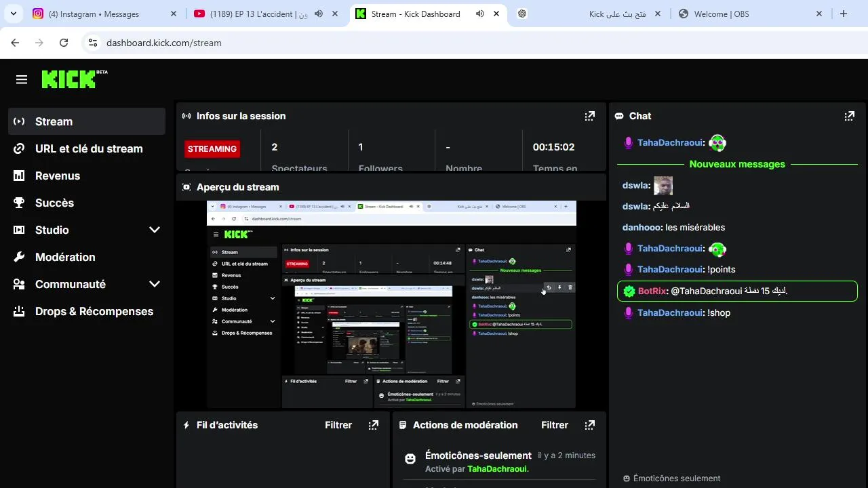Switch to the Welcome OBS tab
Viewport: 868px width, 488px height.
pyautogui.click(x=751, y=14)
